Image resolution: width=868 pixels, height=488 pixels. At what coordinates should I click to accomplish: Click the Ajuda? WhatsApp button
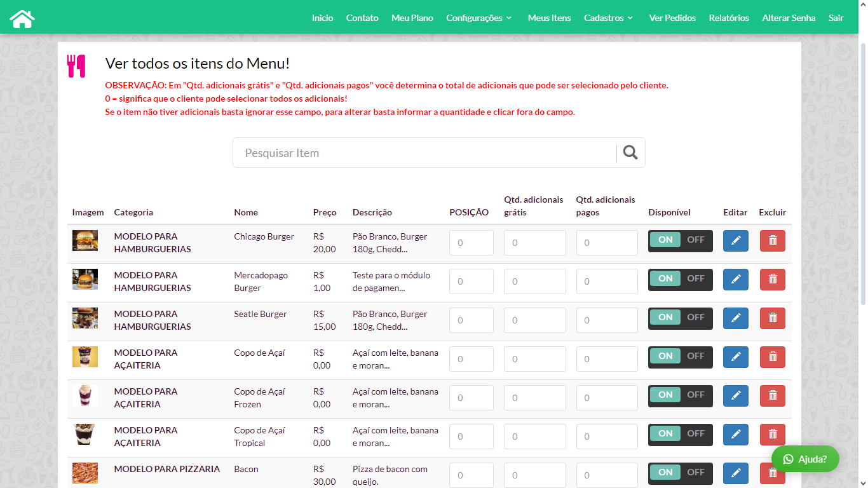pyautogui.click(x=804, y=459)
